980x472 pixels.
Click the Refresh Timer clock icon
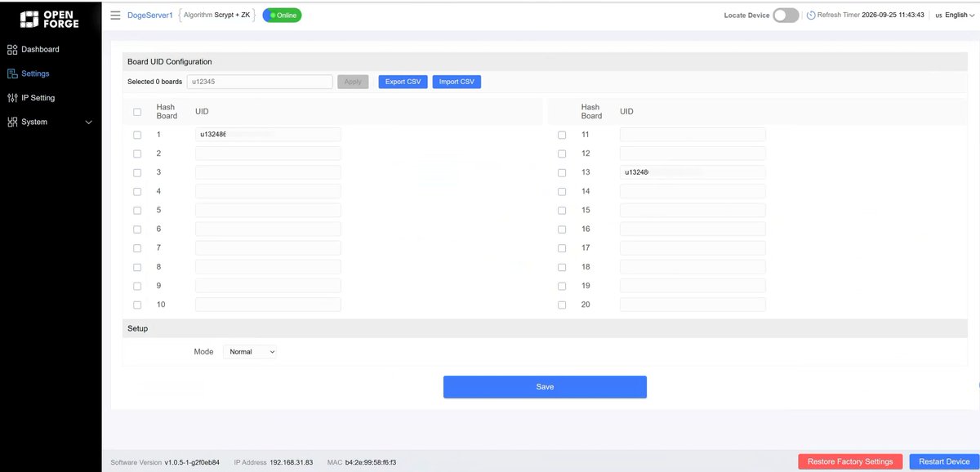coord(810,16)
